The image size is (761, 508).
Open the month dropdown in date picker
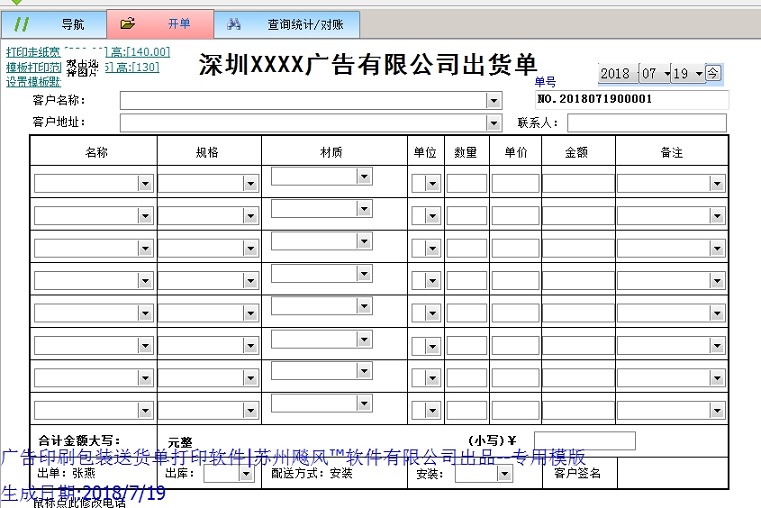click(666, 73)
